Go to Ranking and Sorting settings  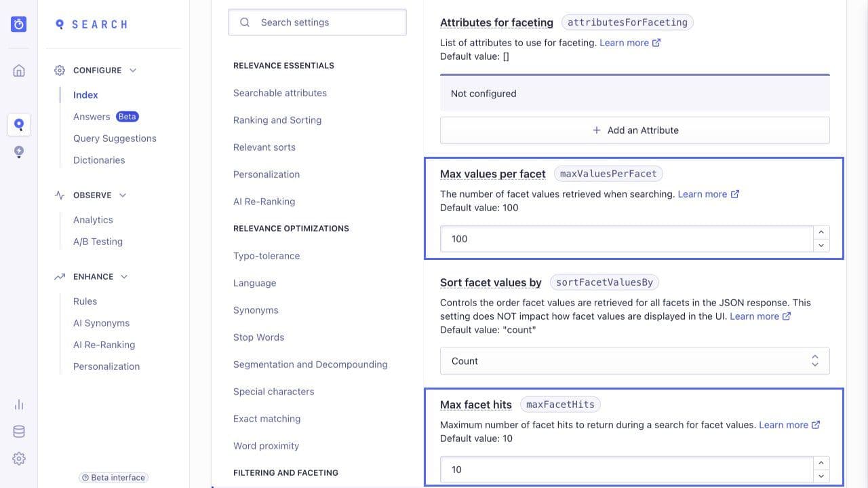coord(277,120)
